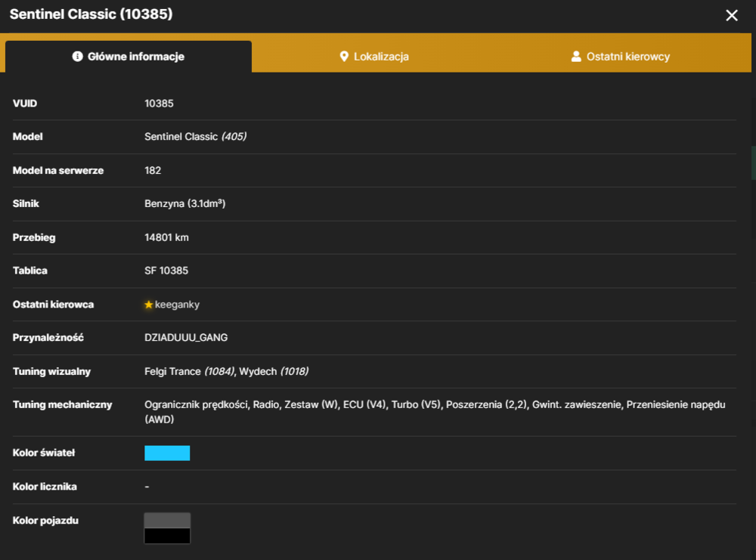This screenshot has width=756, height=560.
Task: Select the VUID value 10385
Action: [159, 104]
